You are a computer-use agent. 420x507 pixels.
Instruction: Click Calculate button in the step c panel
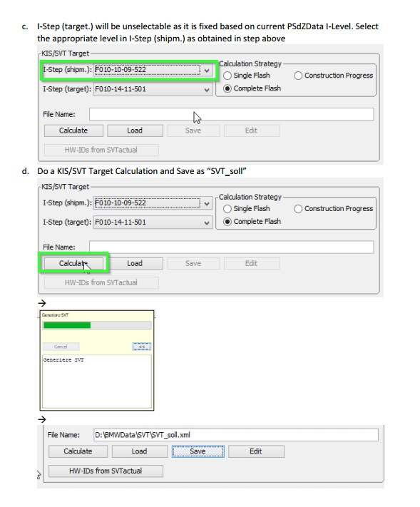coord(73,130)
